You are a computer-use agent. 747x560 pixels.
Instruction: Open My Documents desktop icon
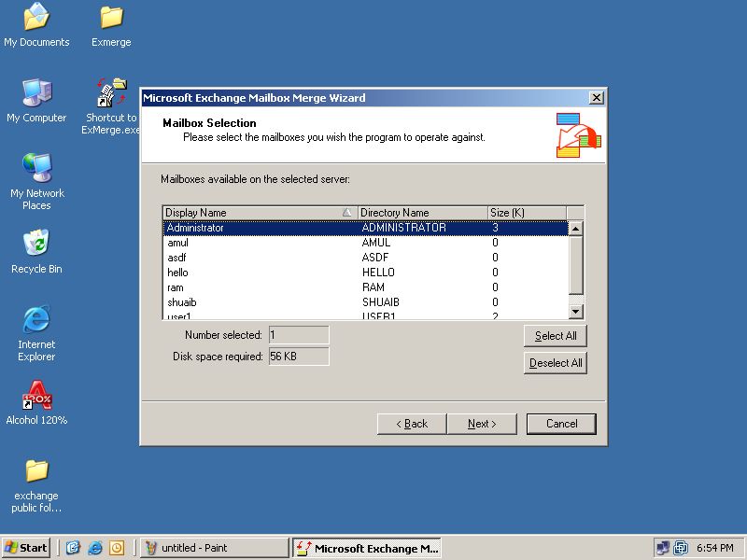click(36, 25)
